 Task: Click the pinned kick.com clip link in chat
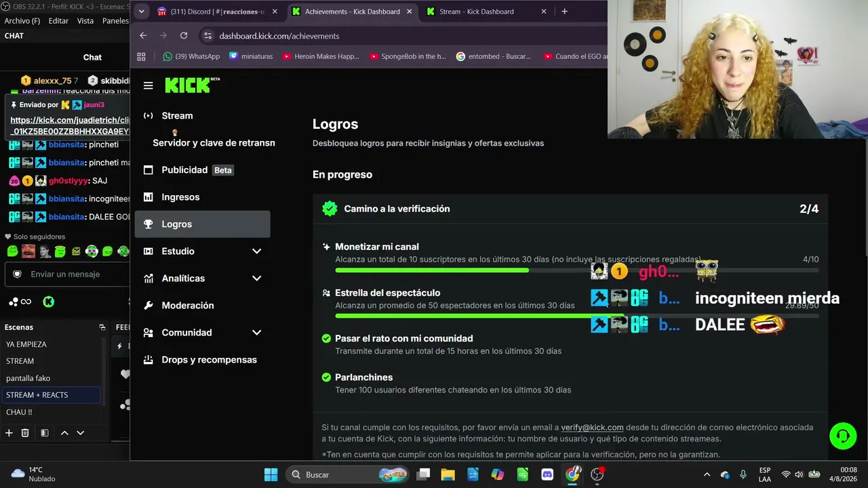coord(70,125)
